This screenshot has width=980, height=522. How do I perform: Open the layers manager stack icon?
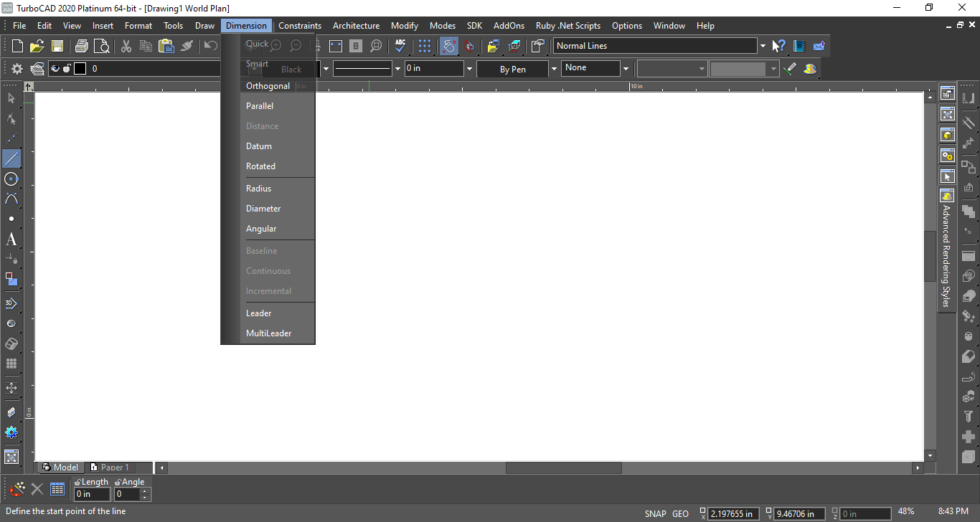(37, 69)
